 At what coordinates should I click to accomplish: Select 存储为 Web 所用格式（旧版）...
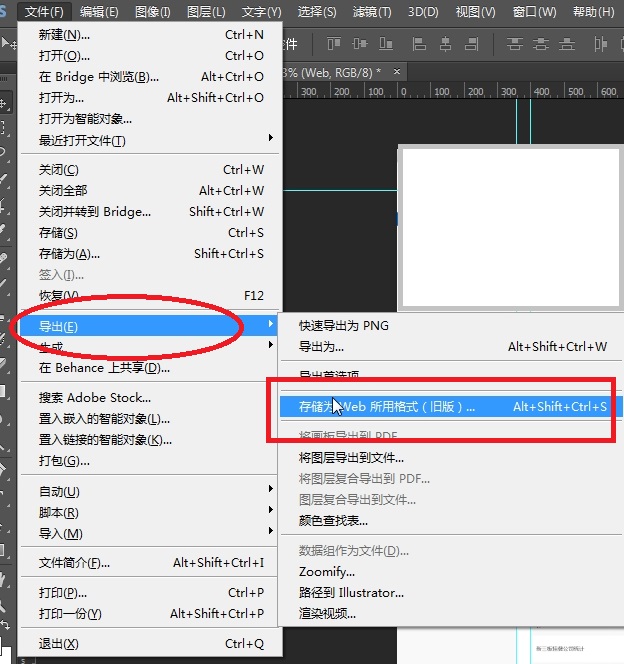click(451, 407)
